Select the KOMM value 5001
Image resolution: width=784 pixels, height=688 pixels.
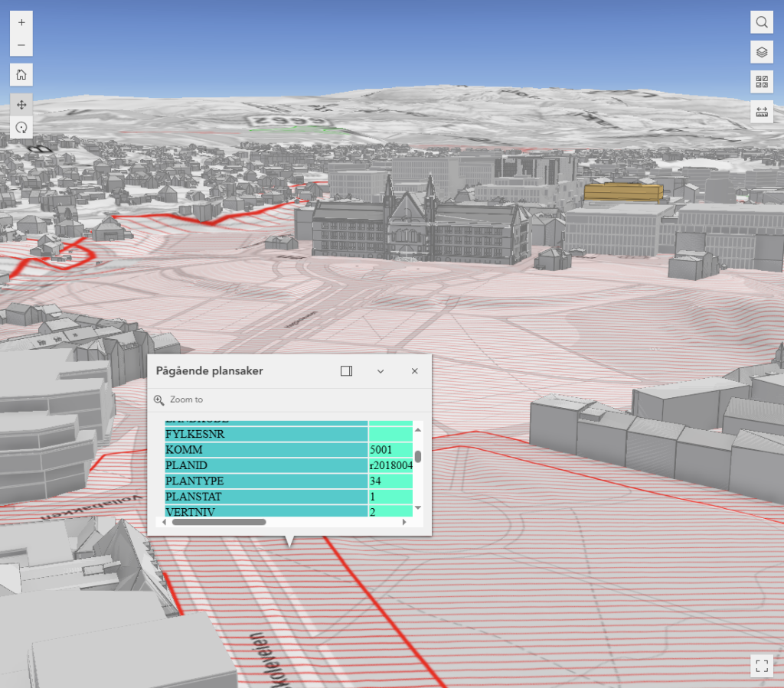[x=381, y=450]
